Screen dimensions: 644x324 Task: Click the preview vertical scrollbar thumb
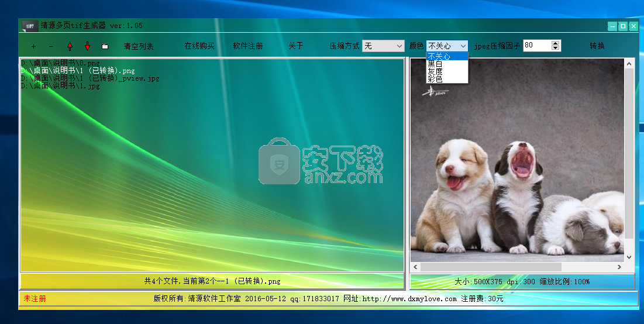click(629, 154)
